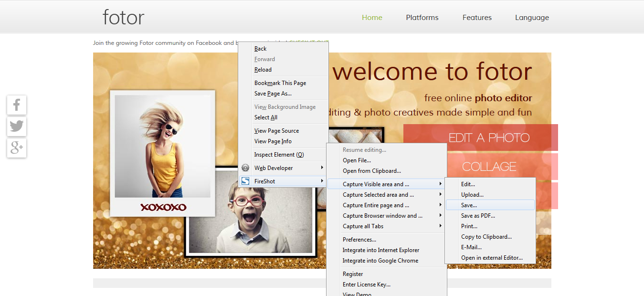
Task: Open View Page Source
Action: click(x=283, y=131)
